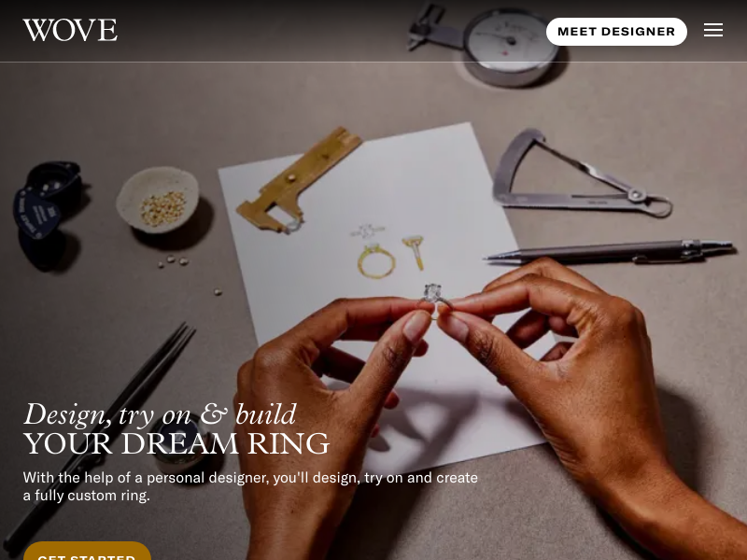Select the YOUR DREAM RING headline
This screenshot has height=560, width=747.
tap(176, 444)
